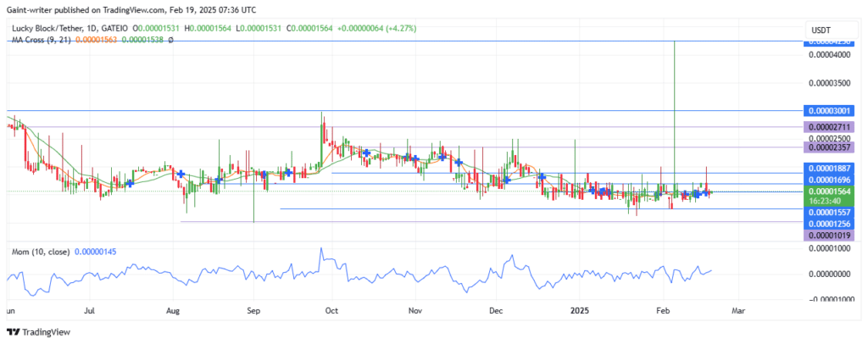The height and width of the screenshot is (344, 868).
Task: Click the ø symbol after MA Cross values
Action: click(170, 40)
